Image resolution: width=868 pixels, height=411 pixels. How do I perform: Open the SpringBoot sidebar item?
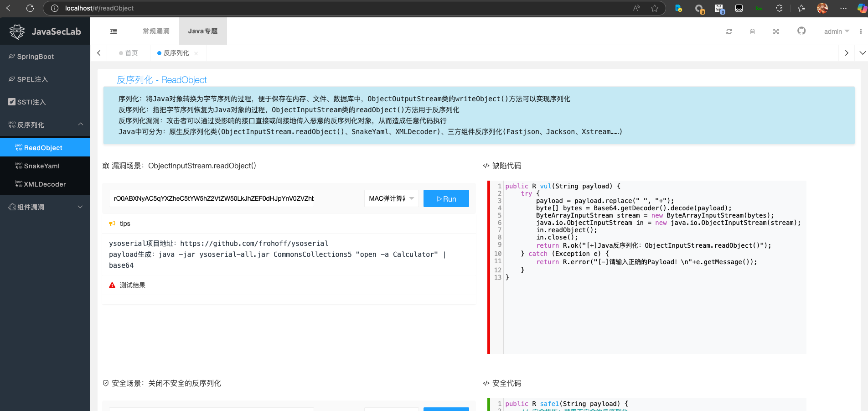click(45, 57)
